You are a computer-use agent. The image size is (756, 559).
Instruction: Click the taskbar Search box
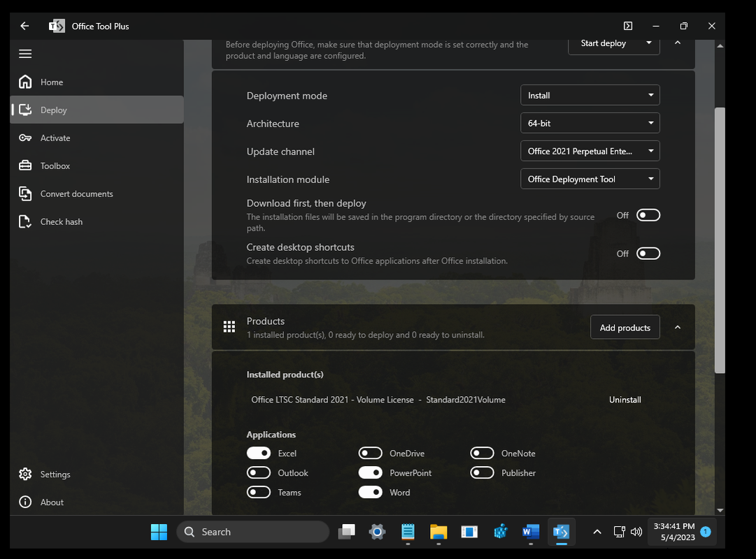[x=253, y=532]
